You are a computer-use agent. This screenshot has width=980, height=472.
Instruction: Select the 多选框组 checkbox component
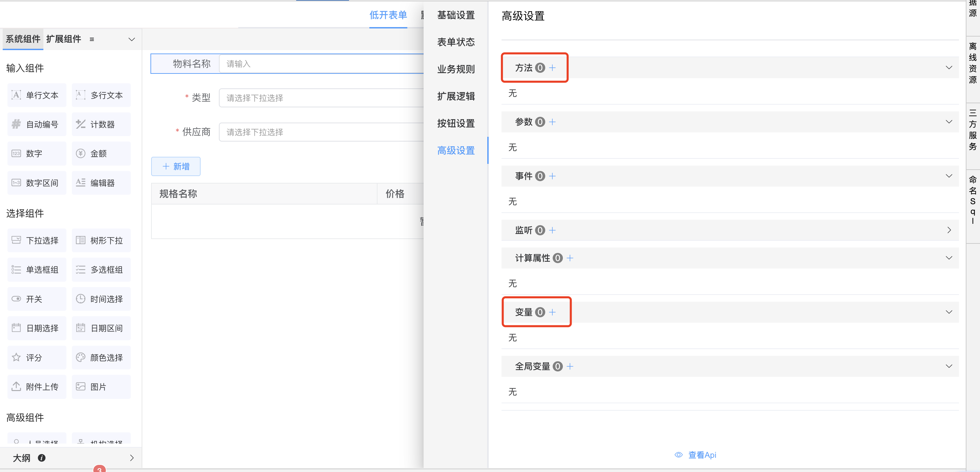point(101,270)
